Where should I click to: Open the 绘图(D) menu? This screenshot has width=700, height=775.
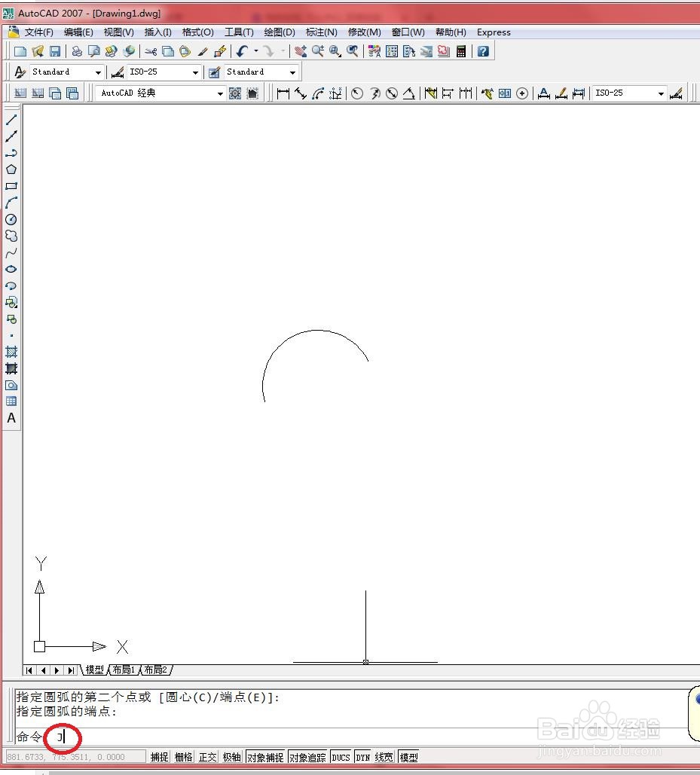280,32
